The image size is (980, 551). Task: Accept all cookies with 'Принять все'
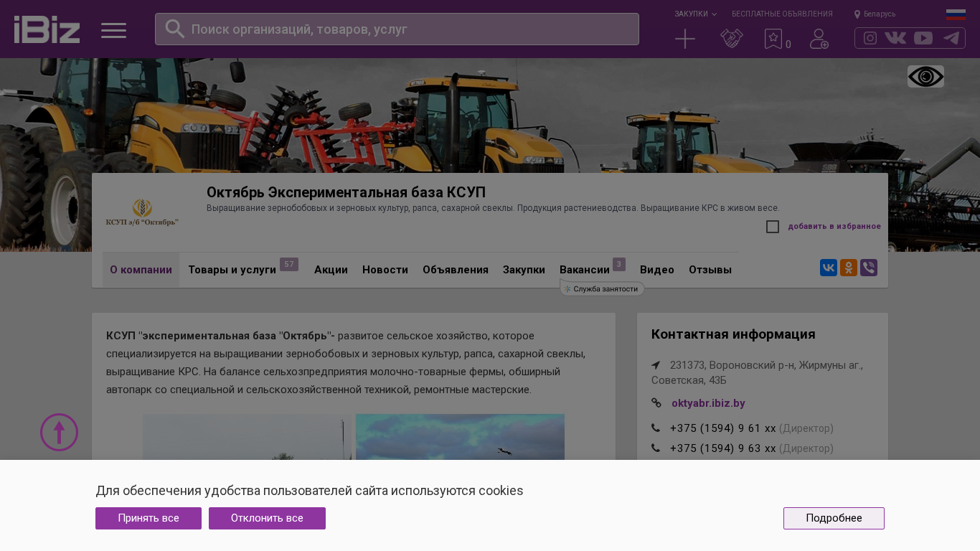149,518
